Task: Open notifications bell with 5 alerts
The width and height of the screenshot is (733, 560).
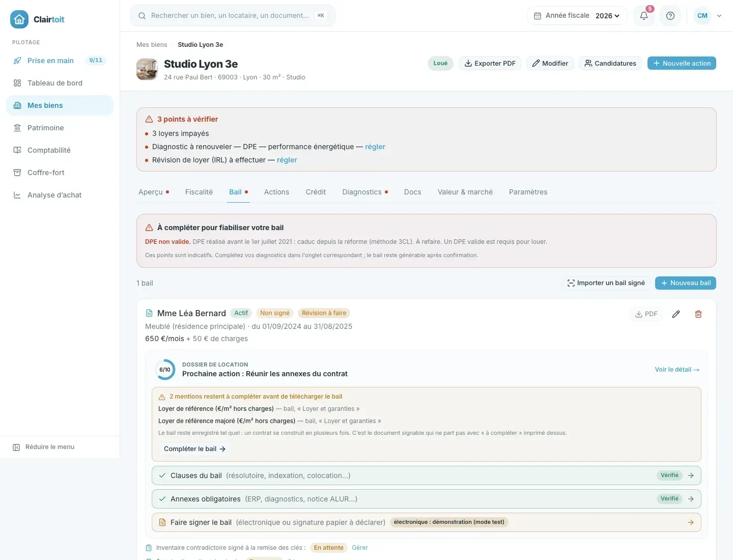Action: pyautogui.click(x=644, y=16)
